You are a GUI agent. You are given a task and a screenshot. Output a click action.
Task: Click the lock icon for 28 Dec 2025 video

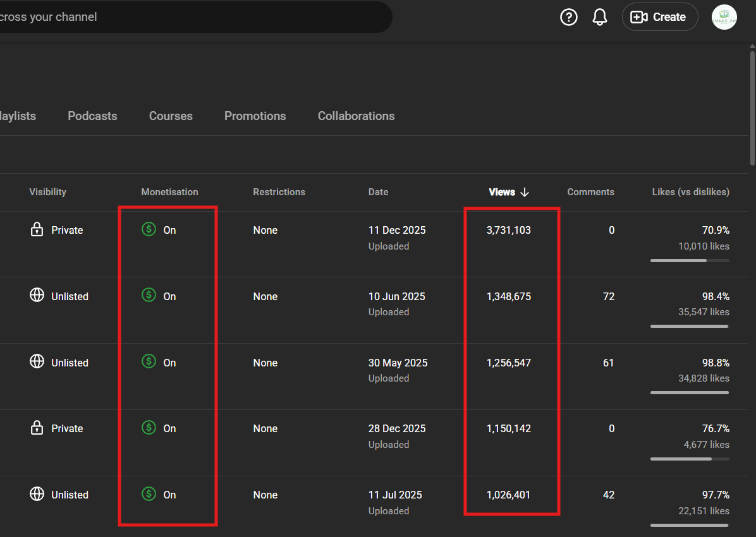37,428
